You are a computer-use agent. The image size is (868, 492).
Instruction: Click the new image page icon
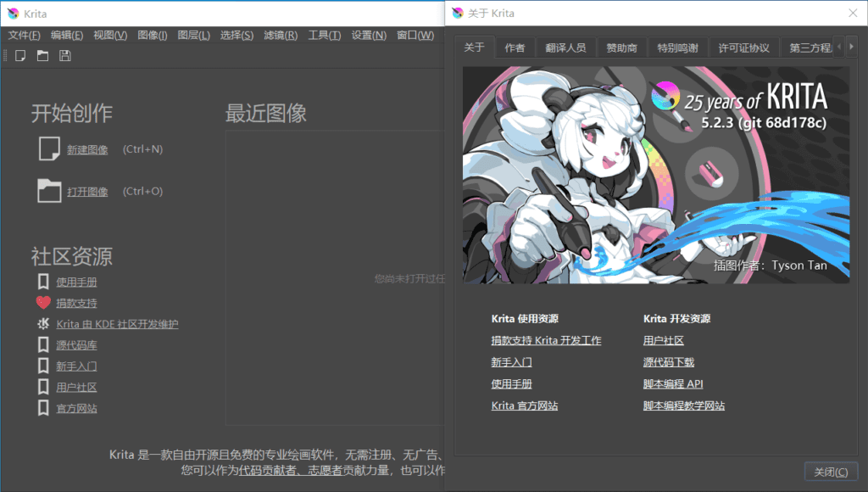(49, 149)
